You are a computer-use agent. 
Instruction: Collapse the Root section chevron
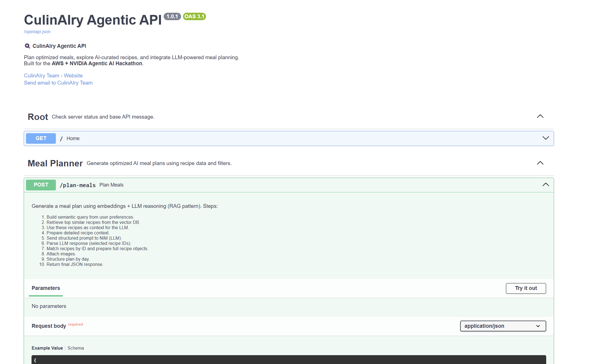coord(540,116)
